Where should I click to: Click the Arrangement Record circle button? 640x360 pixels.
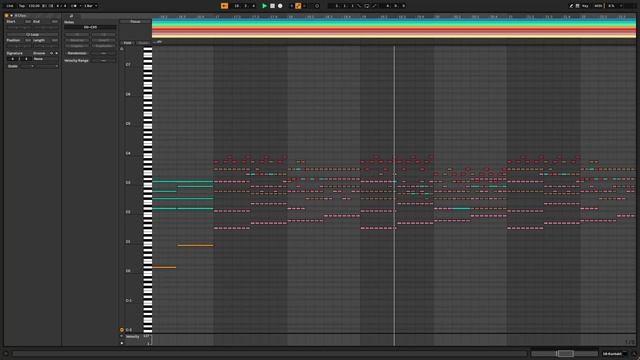[280, 6]
